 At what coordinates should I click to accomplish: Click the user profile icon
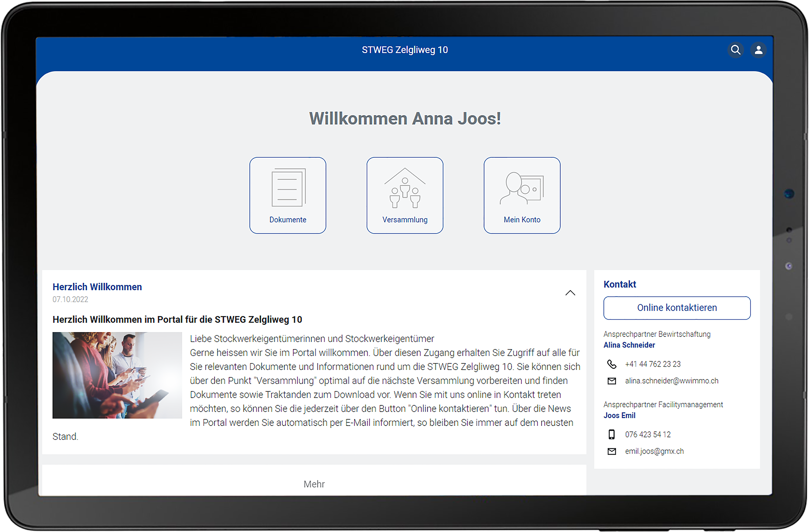tap(758, 50)
